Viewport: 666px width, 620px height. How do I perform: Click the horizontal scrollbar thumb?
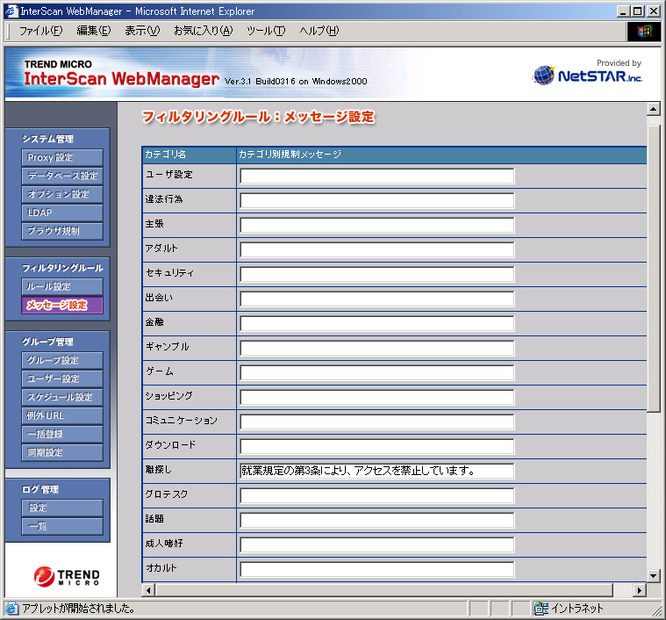(384, 590)
